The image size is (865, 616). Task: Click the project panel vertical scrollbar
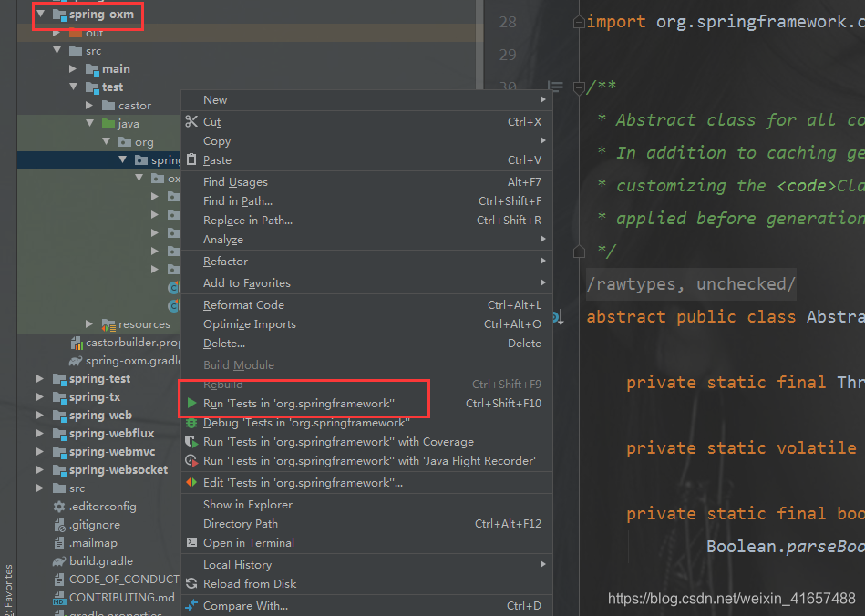coord(480,46)
